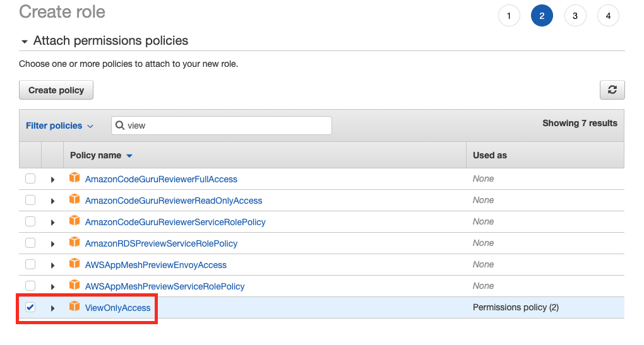644x345 pixels.
Task: Click the "Showing 7 results" text
Action: [x=580, y=123]
